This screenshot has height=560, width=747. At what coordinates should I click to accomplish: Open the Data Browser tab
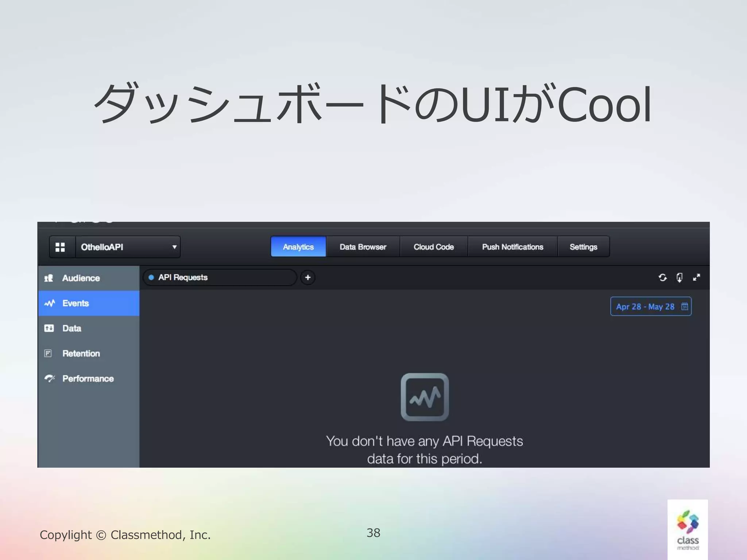coord(363,247)
